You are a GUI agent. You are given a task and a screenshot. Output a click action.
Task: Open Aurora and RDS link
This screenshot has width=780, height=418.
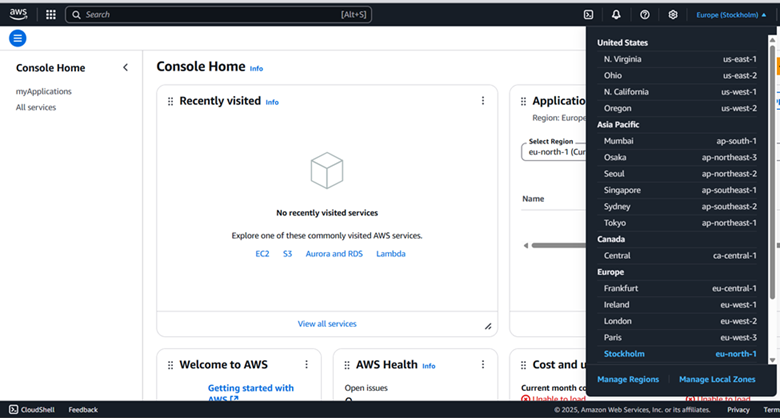pyautogui.click(x=334, y=254)
